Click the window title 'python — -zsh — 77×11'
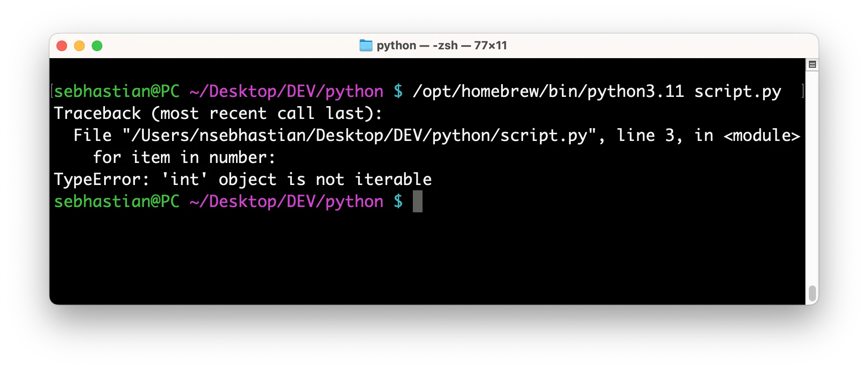This screenshot has height=370, width=868. (441, 45)
